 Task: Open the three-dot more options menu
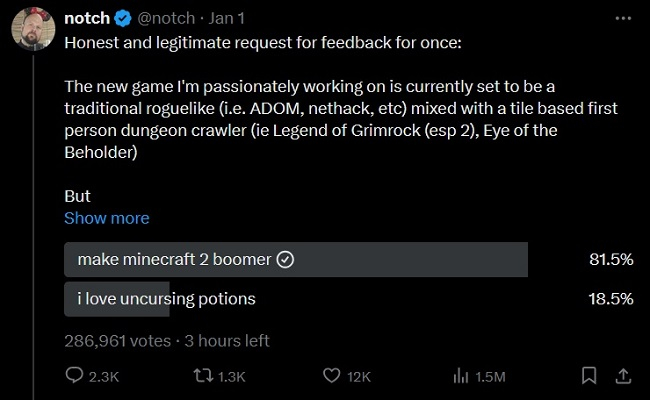622,18
